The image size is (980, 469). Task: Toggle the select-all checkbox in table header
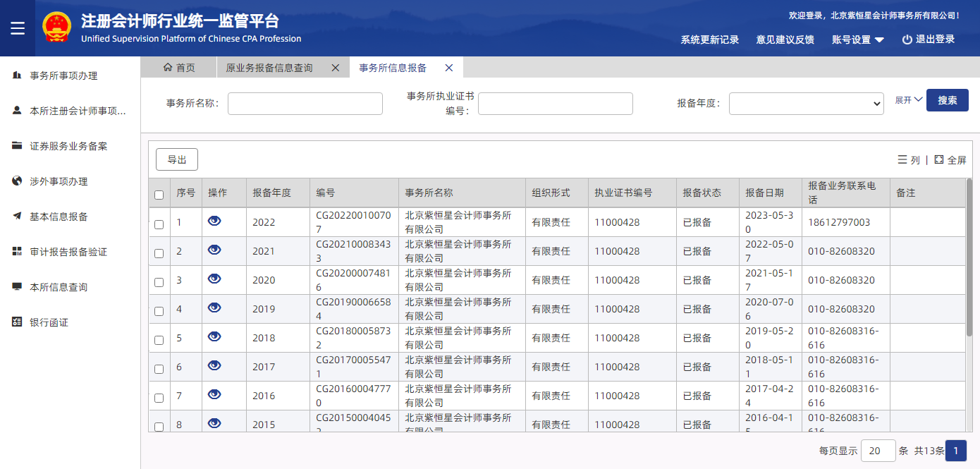pos(159,195)
